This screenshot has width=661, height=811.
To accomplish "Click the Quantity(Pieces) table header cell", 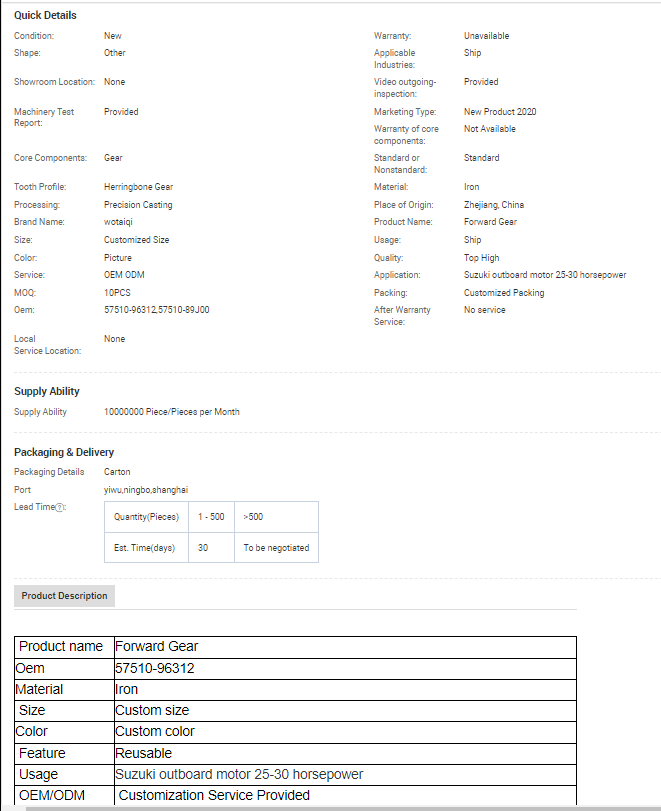I will tap(146, 517).
